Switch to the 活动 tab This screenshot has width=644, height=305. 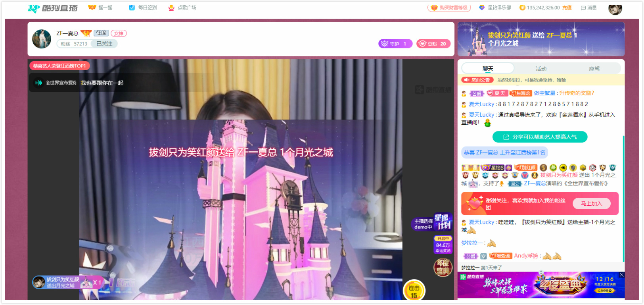[x=541, y=69]
